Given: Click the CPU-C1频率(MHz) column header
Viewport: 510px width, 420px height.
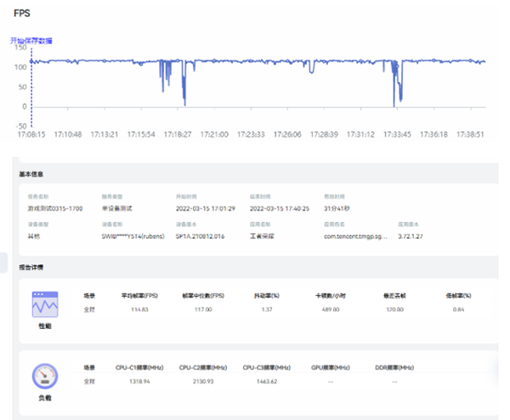Looking at the screenshot, I should [x=134, y=366].
